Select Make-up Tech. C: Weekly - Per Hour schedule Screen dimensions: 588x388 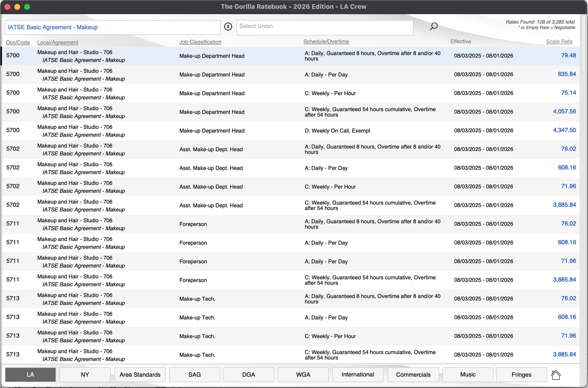pyautogui.click(x=330, y=336)
